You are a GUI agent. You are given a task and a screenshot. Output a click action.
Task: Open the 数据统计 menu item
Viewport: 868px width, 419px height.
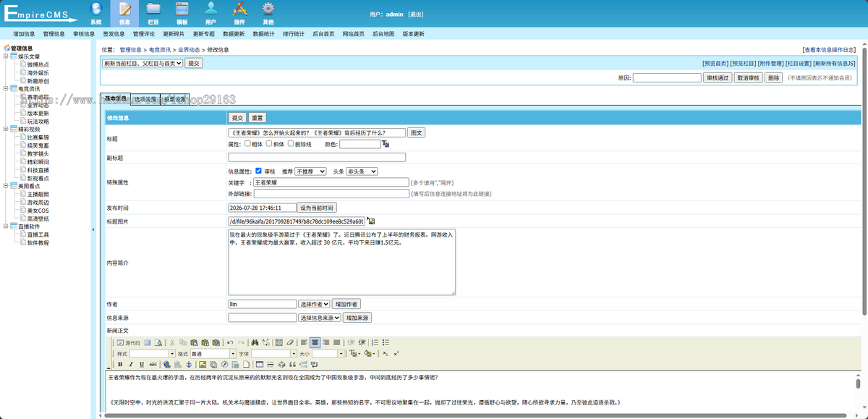(x=263, y=34)
